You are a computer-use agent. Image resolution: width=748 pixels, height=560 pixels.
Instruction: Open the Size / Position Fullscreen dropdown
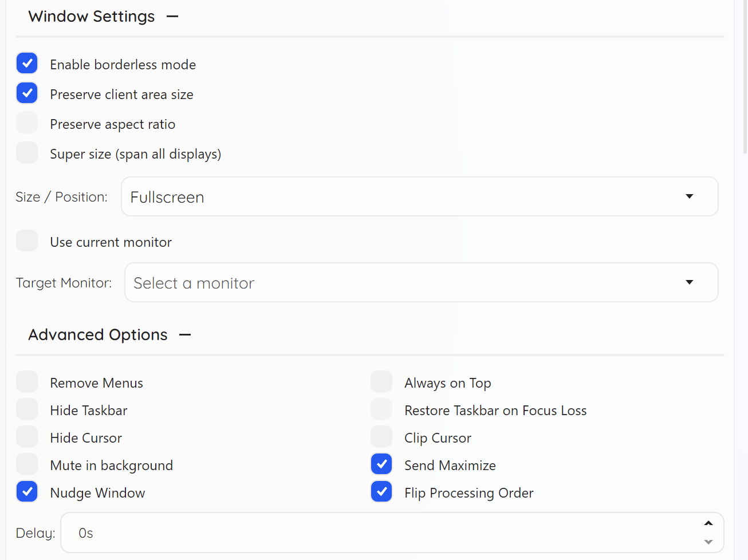coord(419,197)
